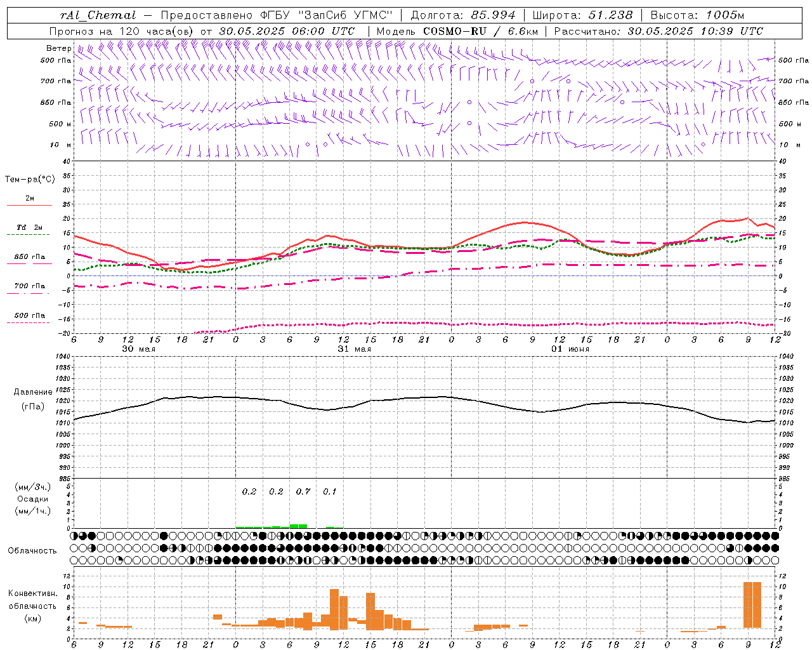Click the rAl_Chemal station name in the header
This screenshot has width=812, height=650.
point(98,15)
